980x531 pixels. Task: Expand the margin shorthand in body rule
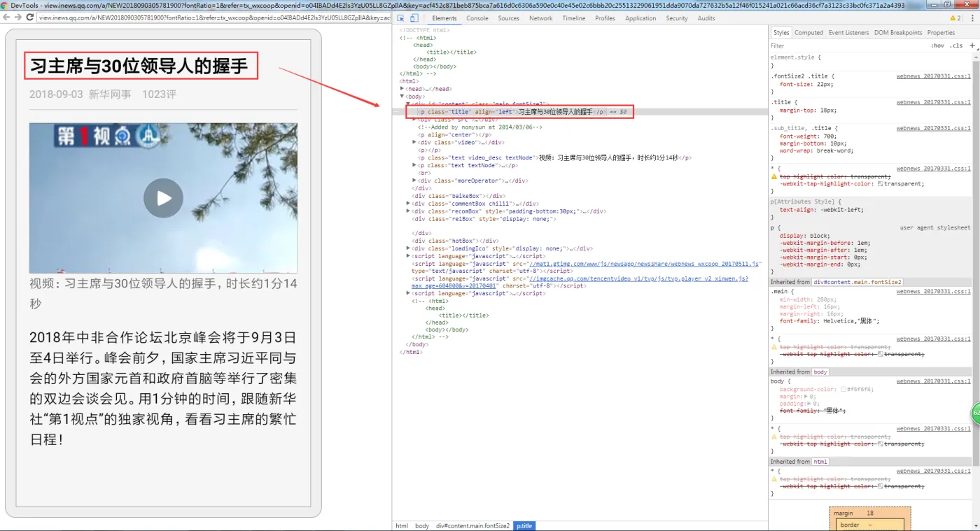pyautogui.click(x=806, y=396)
